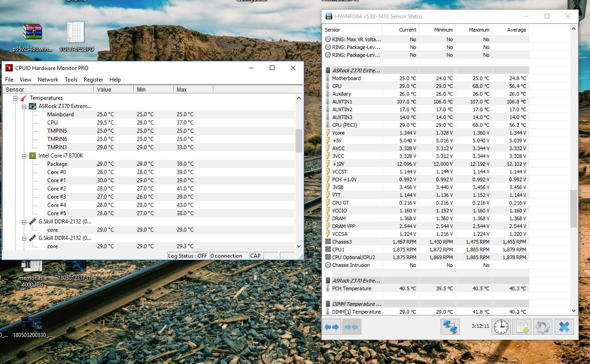Click the HWMonitor vertical scrollbar thumb
This screenshot has width=590, height=364.
pos(299,141)
